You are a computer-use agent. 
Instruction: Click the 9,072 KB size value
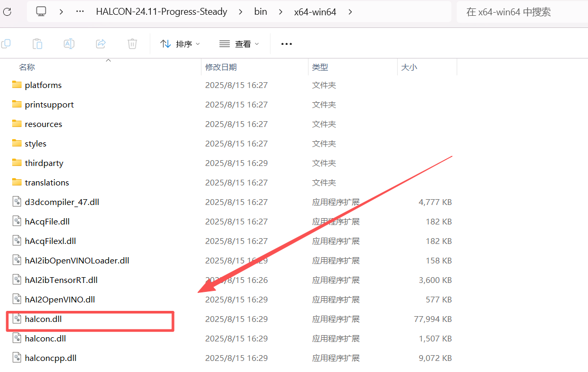coord(435,358)
